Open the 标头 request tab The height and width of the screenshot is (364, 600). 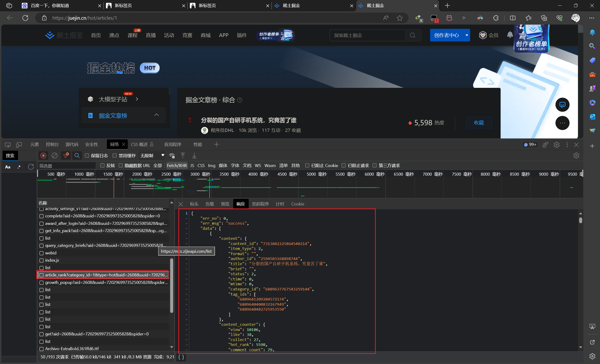tap(194, 204)
